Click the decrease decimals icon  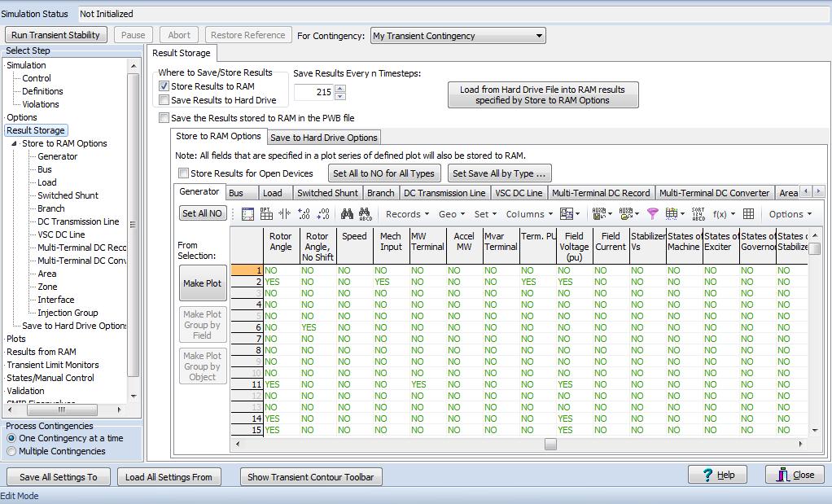pyautogui.click(x=323, y=214)
